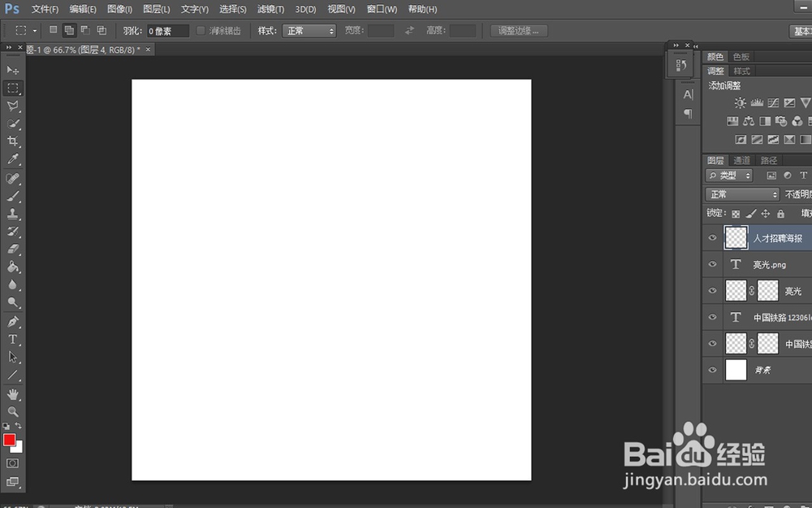Image resolution: width=812 pixels, height=508 pixels.
Task: Toggle lock image pixels brush icon
Action: 751,214
